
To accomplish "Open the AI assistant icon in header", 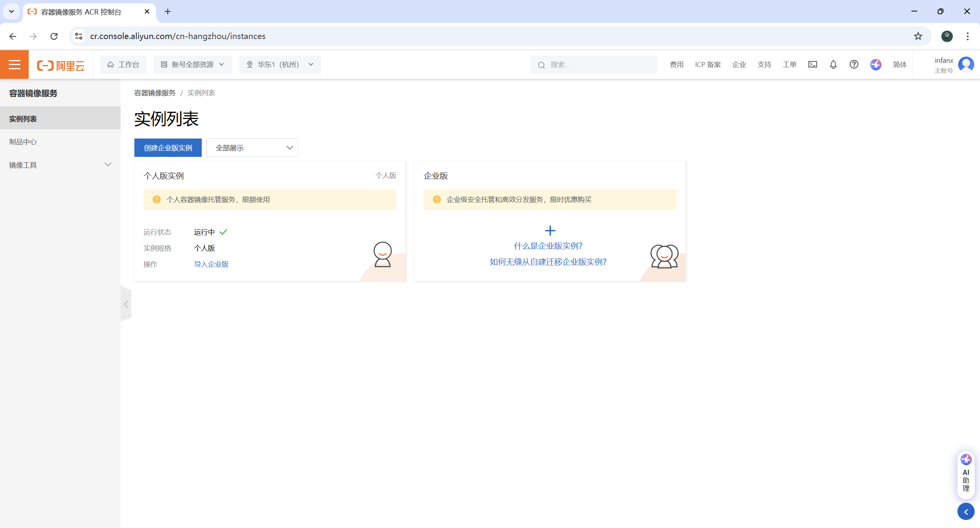I will tap(875, 65).
